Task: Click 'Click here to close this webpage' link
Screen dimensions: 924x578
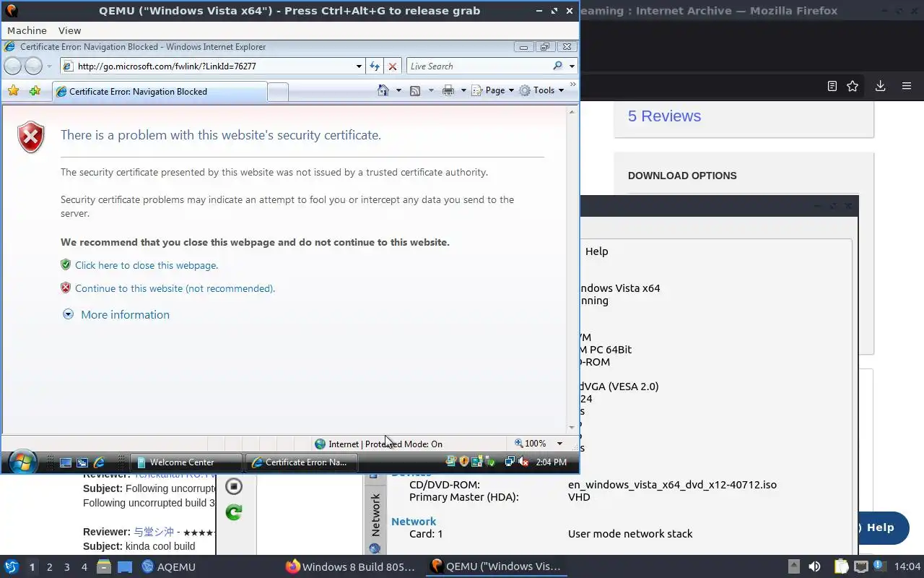Action: [x=147, y=265]
